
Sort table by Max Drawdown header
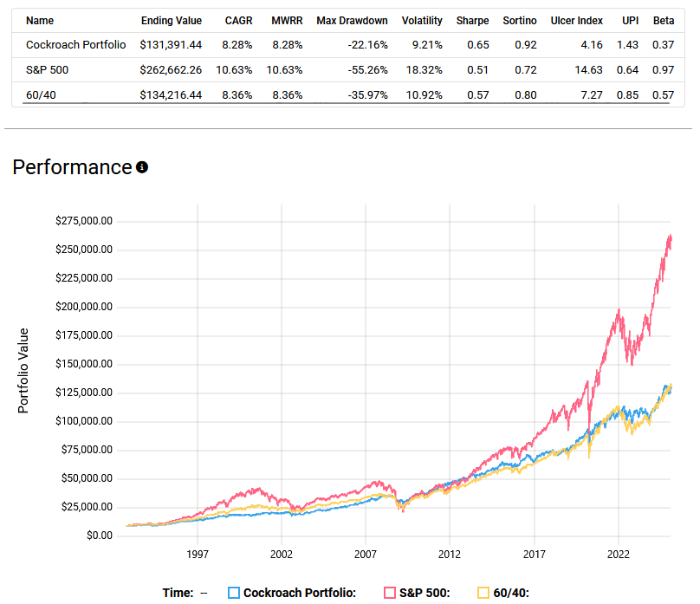(353, 21)
